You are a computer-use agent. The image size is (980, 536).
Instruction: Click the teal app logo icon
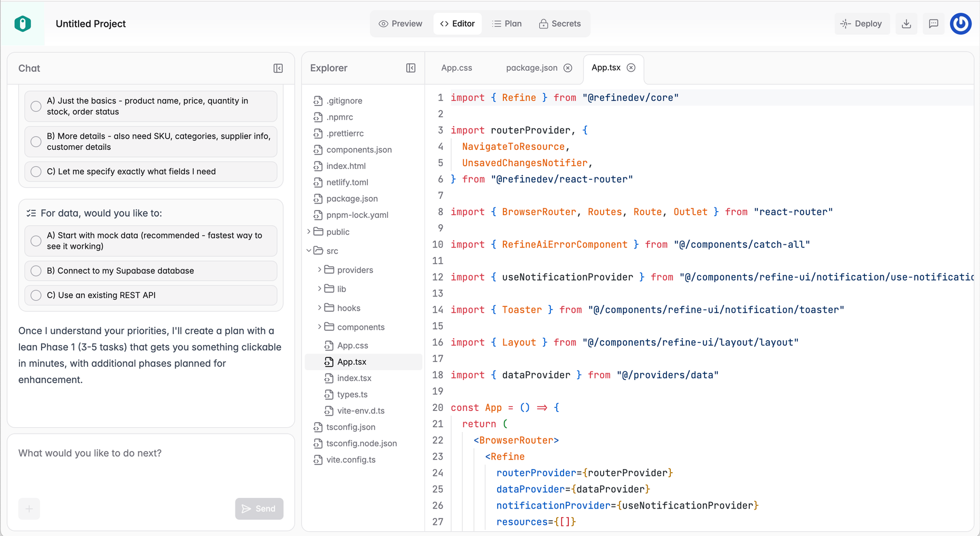click(x=23, y=24)
